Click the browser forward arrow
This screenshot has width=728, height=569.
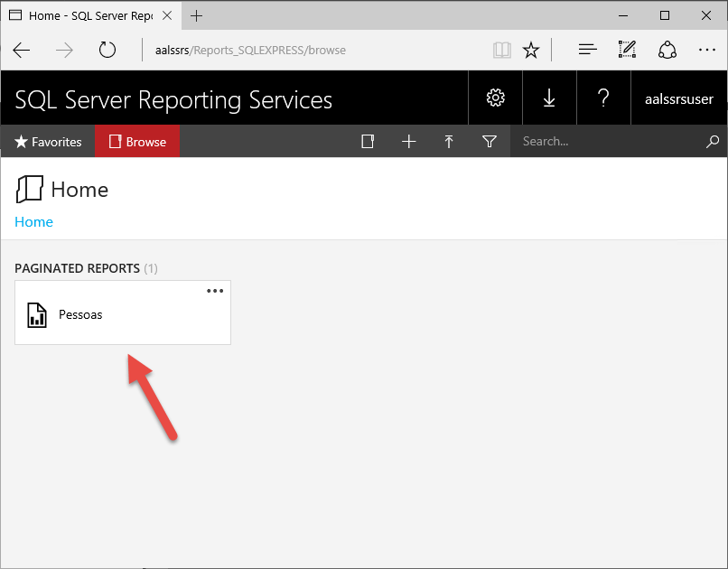(x=64, y=50)
